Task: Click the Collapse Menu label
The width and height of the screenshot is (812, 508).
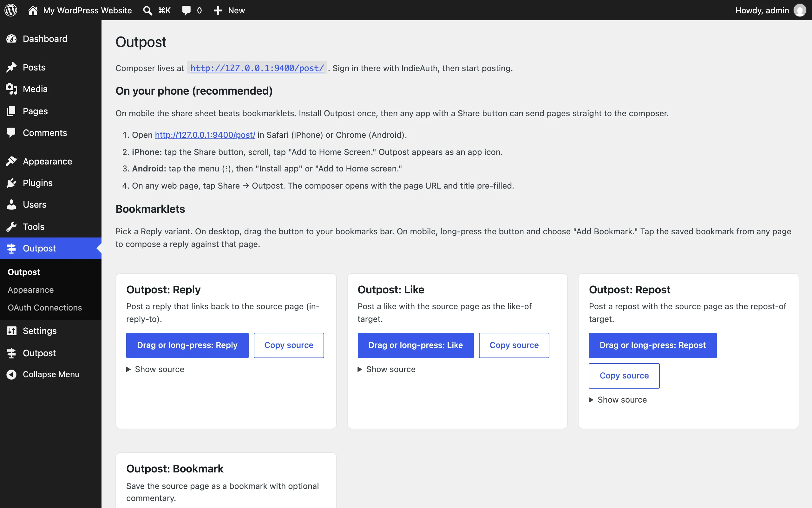Action: 51,374
